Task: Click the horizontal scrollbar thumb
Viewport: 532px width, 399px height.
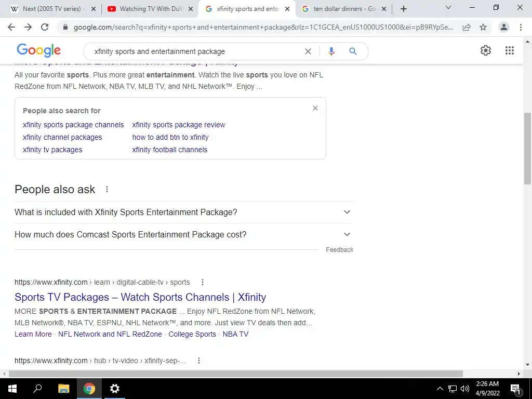Action: coord(236,374)
